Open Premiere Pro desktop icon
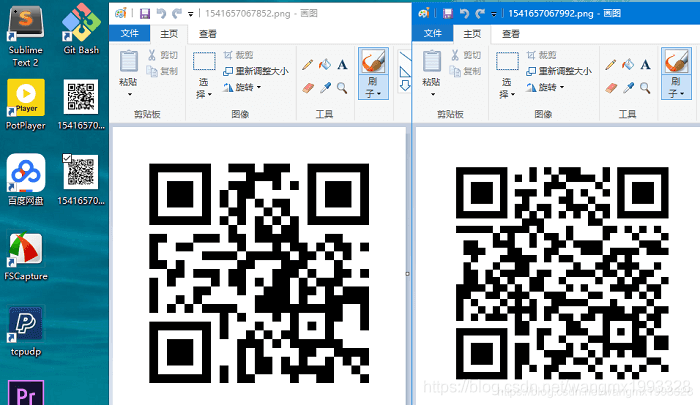This screenshot has width=700, height=405. click(26, 392)
